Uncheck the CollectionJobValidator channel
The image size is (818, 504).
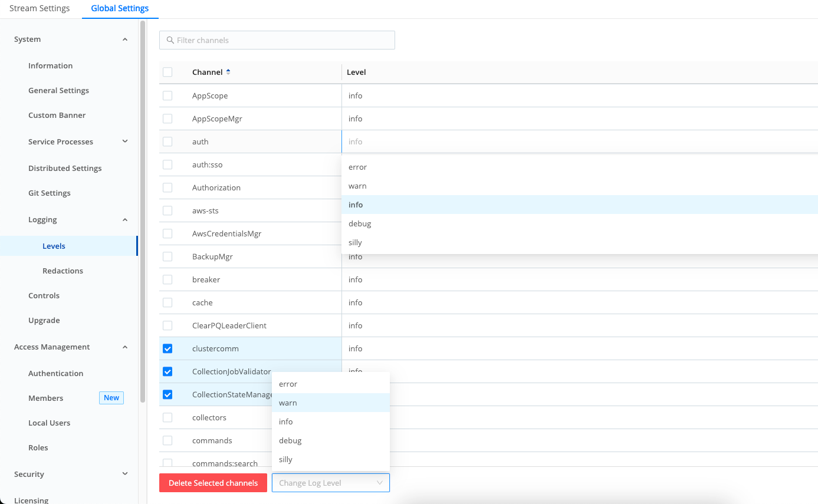pos(167,371)
